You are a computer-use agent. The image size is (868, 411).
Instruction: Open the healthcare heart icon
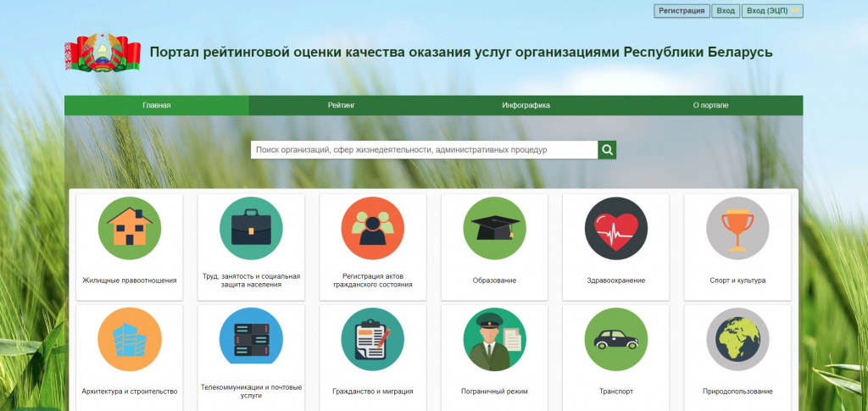pos(615,228)
